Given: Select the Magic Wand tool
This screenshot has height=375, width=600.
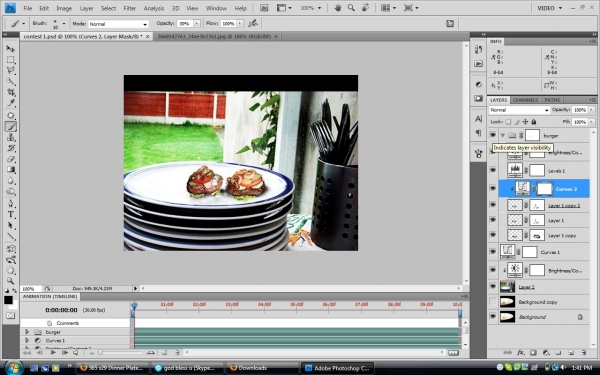Looking at the screenshot, I should point(11,82).
